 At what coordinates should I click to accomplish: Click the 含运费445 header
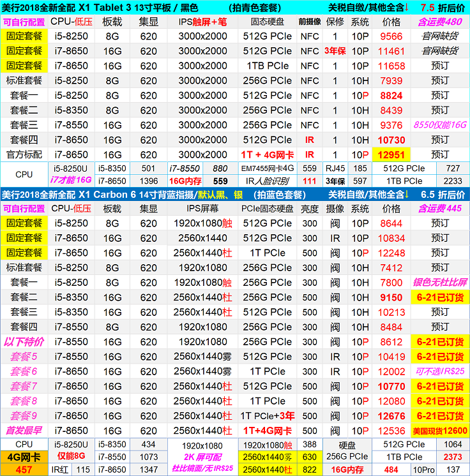click(x=439, y=209)
